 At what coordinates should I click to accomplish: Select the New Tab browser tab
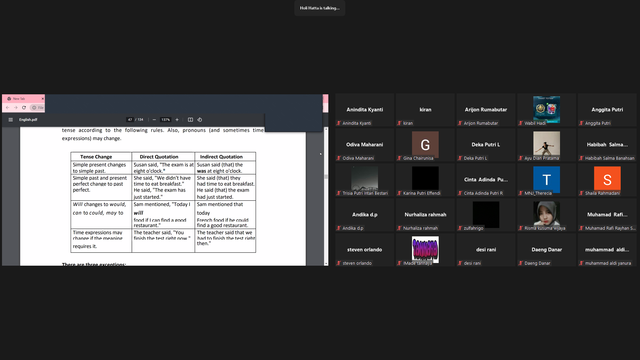(x=23, y=99)
